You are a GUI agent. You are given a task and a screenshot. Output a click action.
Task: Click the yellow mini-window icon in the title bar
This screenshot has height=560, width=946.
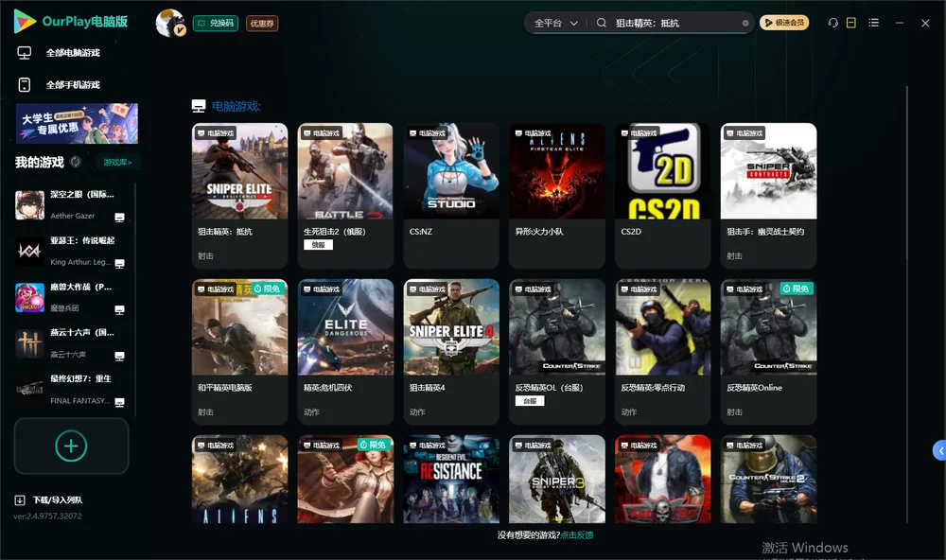tap(851, 23)
